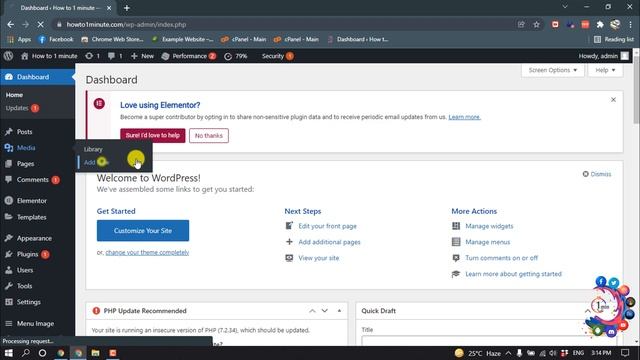This screenshot has height=360, width=640.
Task: Move PHP Update Recommended panel down
Action: point(324,311)
